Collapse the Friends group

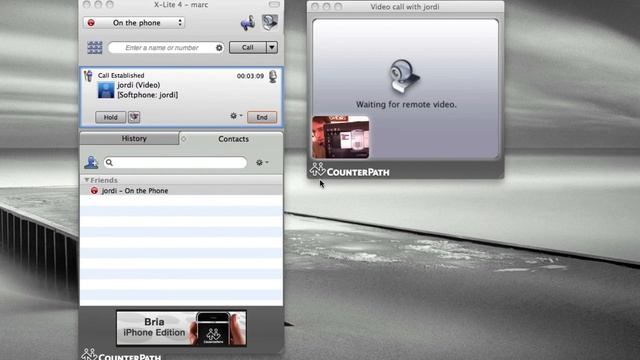(x=87, y=180)
